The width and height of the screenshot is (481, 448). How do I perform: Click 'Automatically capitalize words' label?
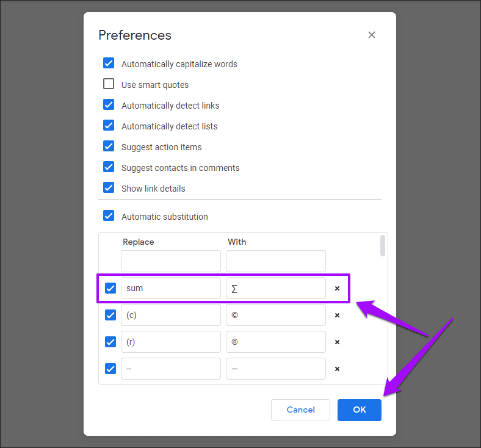point(179,64)
